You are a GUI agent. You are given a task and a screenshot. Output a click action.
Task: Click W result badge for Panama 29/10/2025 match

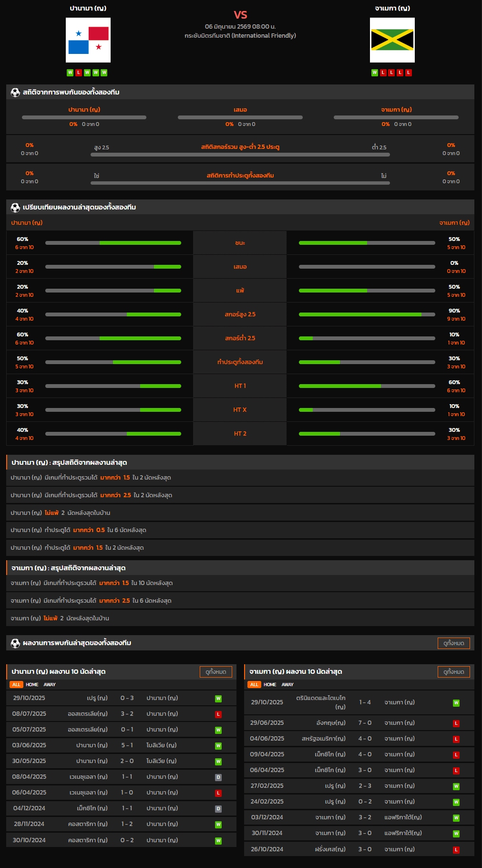click(x=218, y=699)
